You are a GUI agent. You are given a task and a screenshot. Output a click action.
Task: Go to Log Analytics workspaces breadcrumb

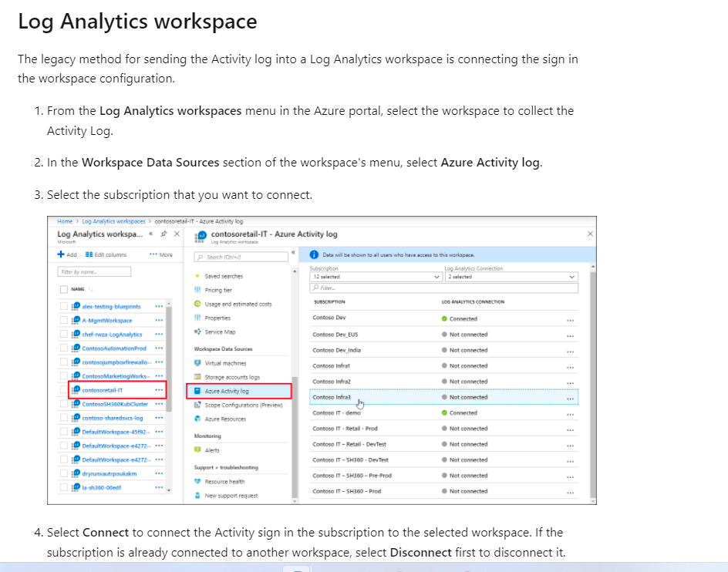(113, 221)
